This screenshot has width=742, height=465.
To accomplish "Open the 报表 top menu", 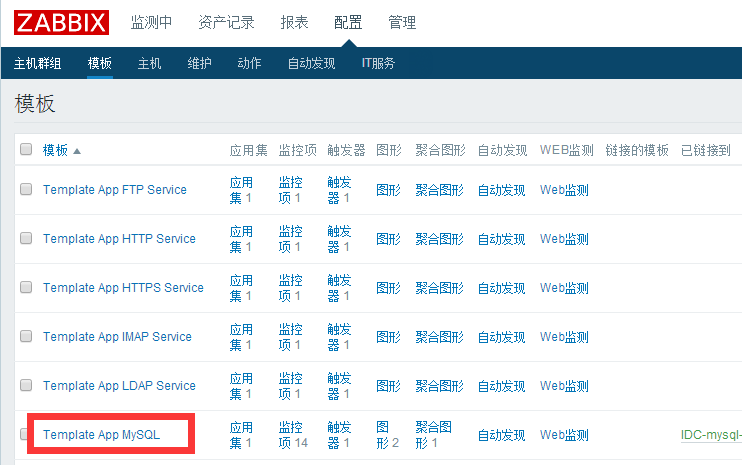I will 294,22.
